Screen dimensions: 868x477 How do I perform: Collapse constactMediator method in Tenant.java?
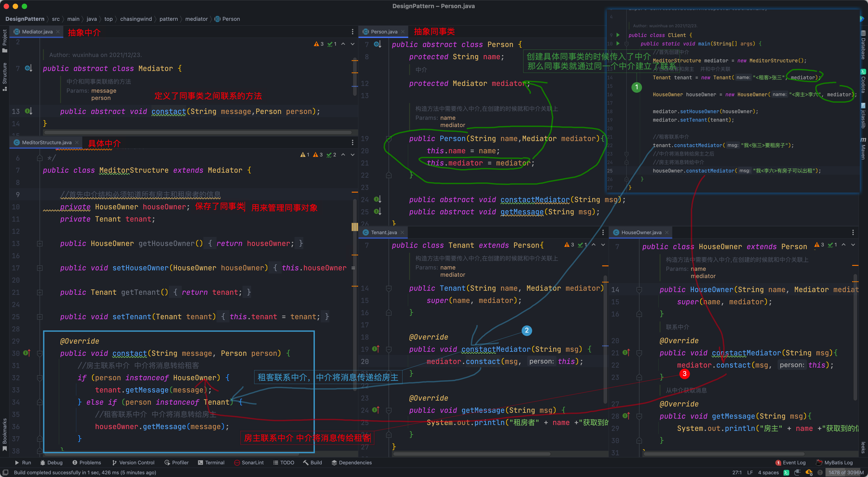389,349
